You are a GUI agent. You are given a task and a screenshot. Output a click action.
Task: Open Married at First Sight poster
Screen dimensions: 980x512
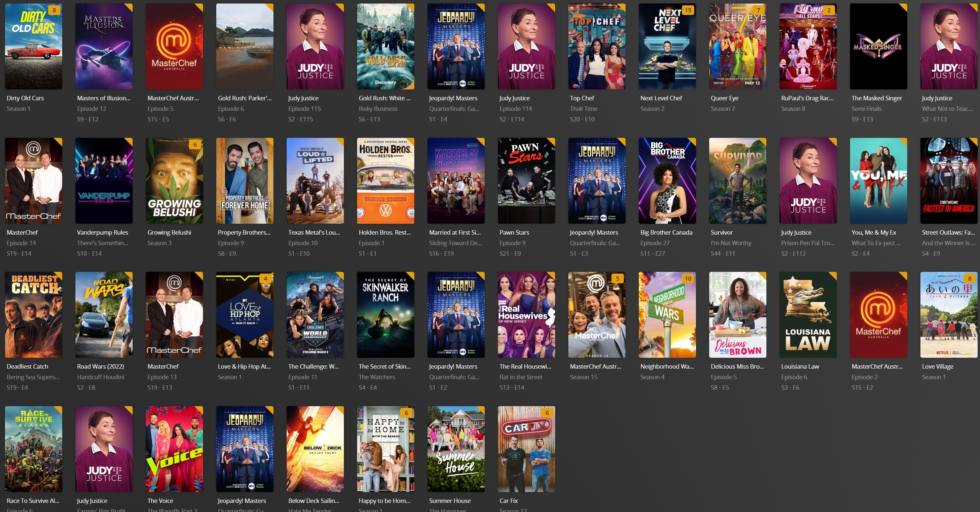coord(456,181)
